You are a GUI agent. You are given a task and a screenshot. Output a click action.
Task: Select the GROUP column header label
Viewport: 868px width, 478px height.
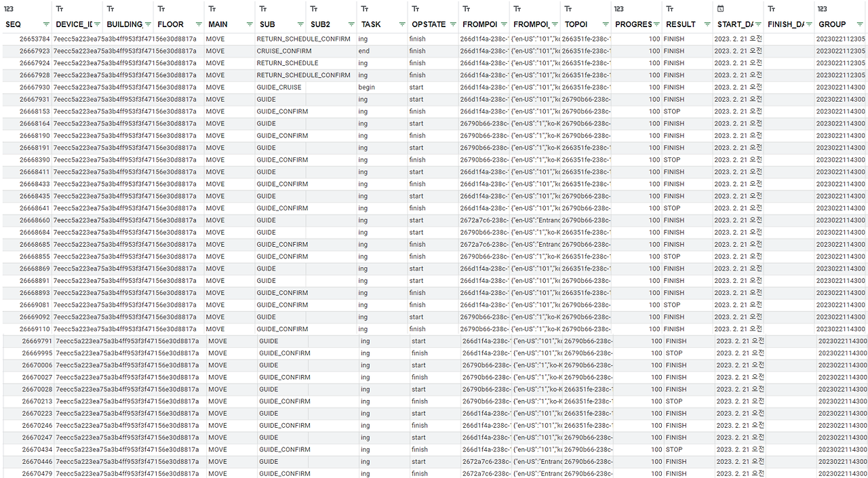pos(832,24)
